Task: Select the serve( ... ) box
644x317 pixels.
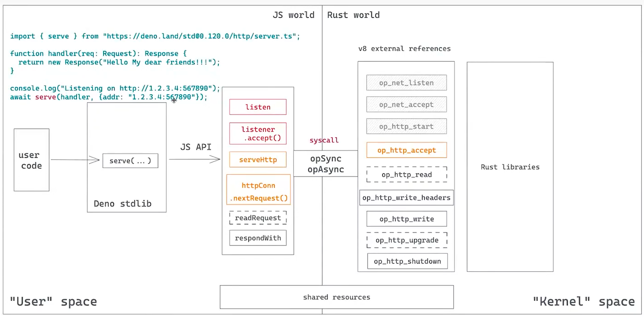Action: click(130, 161)
